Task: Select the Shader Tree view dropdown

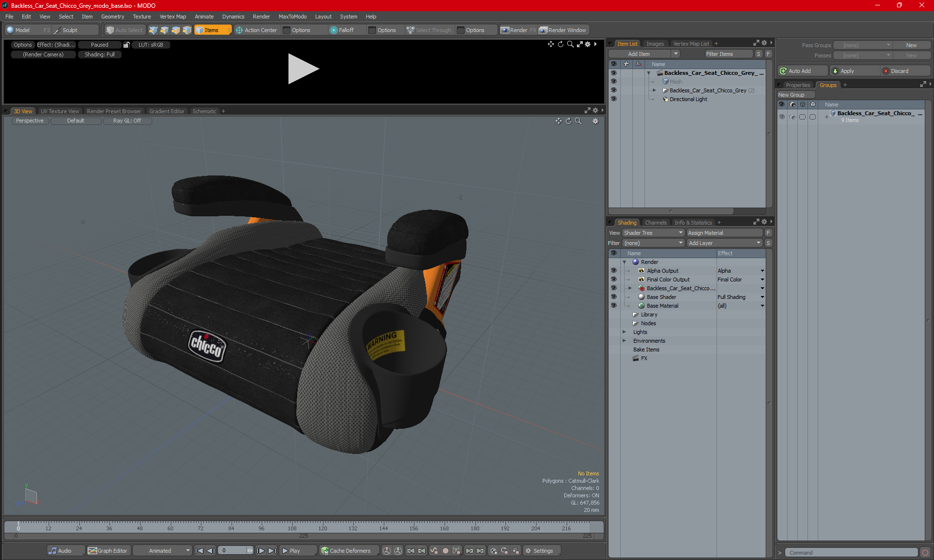Action: click(653, 233)
